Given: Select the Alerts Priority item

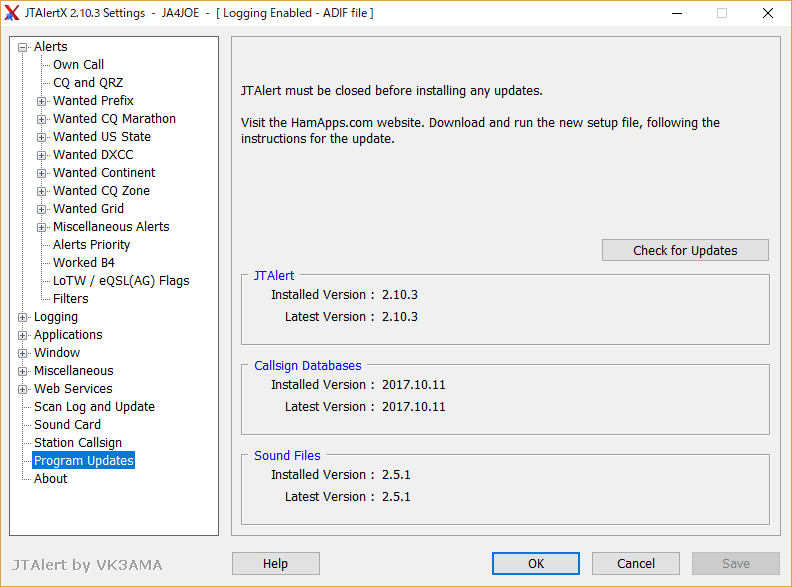Looking at the screenshot, I should coord(91,244).
